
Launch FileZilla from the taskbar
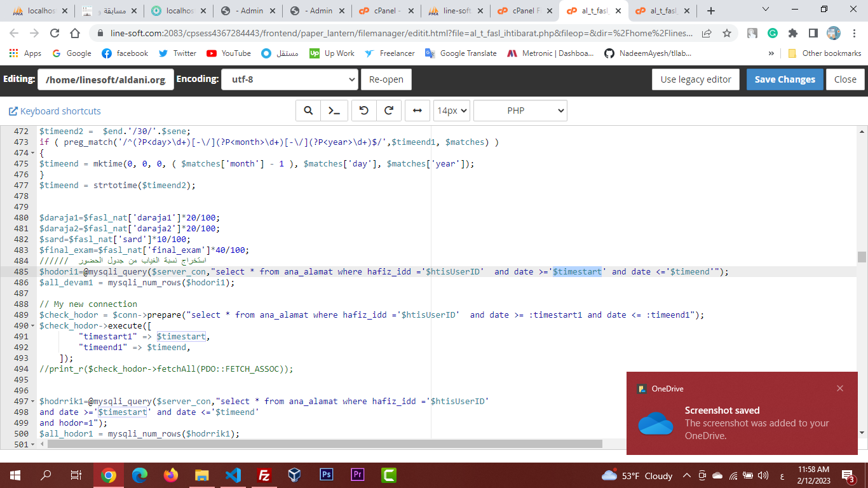tap(264, 475)
